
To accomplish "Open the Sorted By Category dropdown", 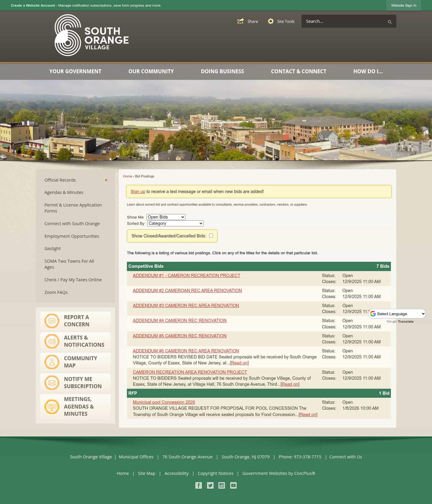I will pos(175,223).
